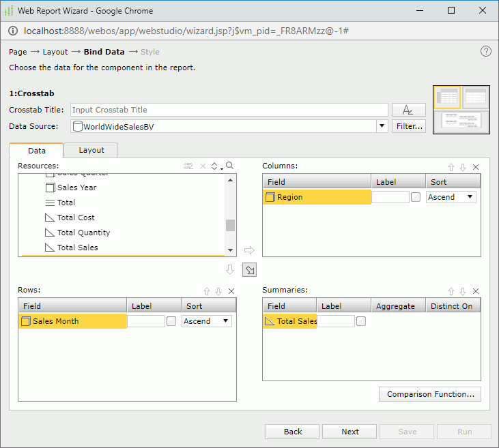
Task: Move row field down in Rows panel
Action: tap(218, 291)
